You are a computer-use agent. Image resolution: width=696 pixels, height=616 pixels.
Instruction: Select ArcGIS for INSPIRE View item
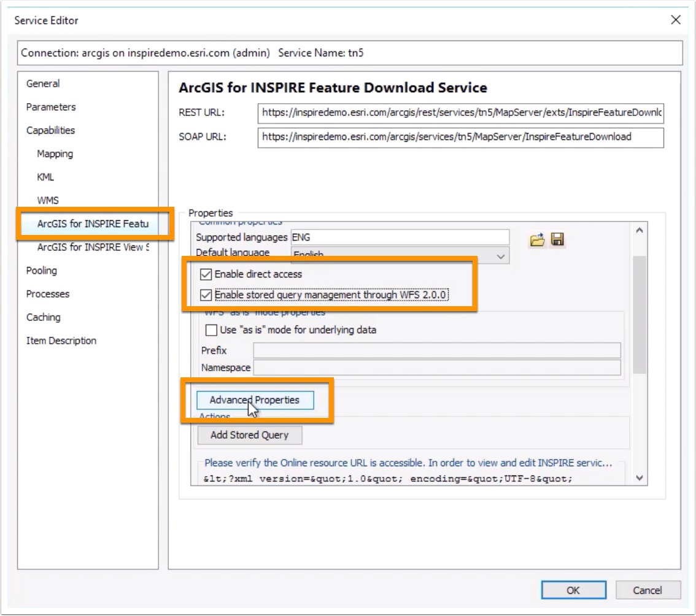(93, 247)
